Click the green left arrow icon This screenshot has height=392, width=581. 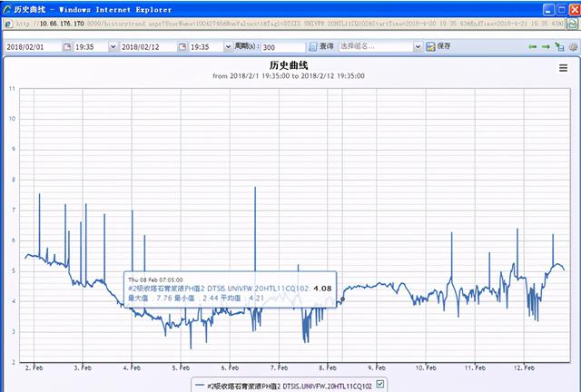point(533,46)
